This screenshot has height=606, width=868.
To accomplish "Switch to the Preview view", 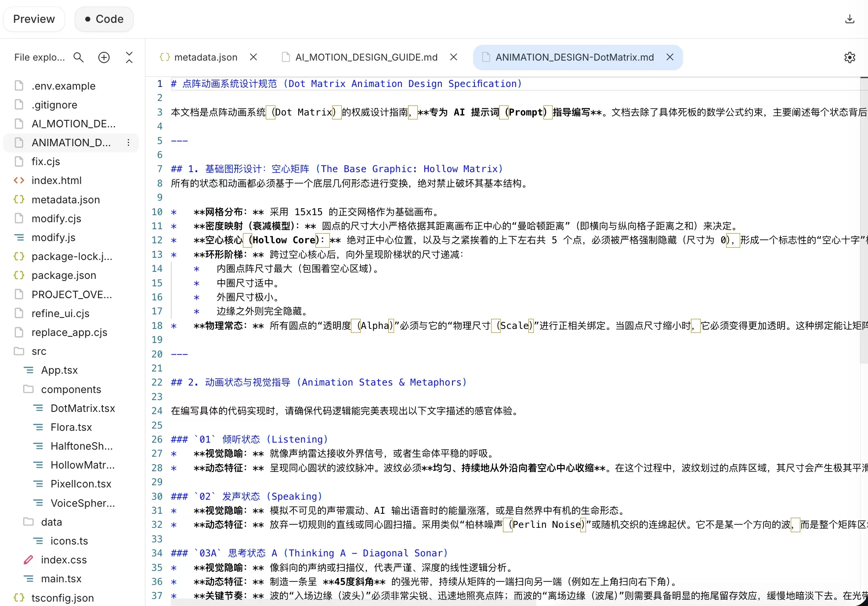I will click(x=34, y=19).
